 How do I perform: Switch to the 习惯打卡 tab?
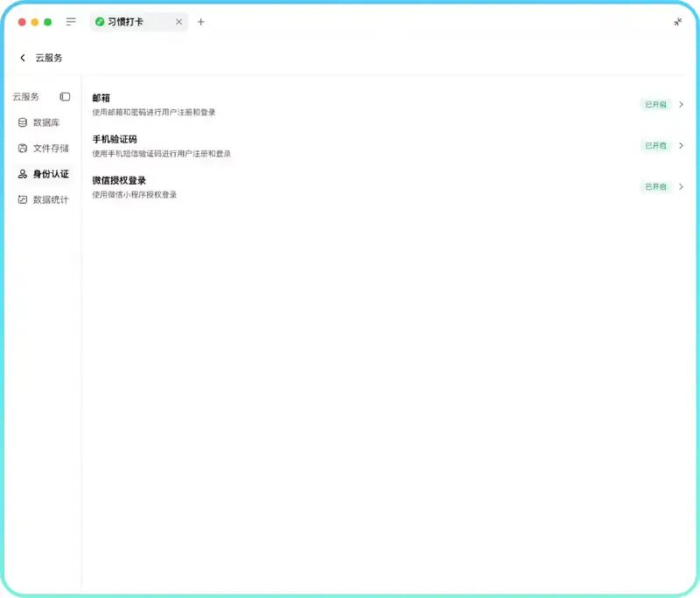point(139,22)
